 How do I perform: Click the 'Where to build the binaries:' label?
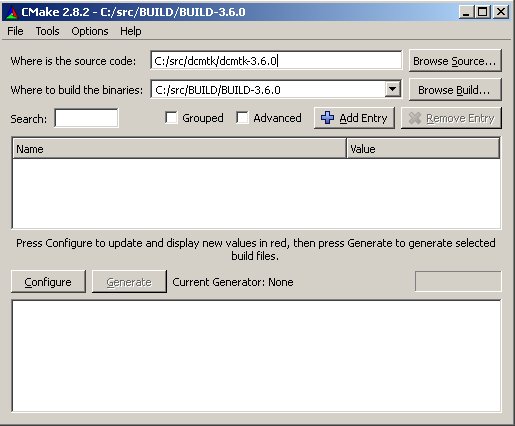pyautogui.click(x=77, y=90)
